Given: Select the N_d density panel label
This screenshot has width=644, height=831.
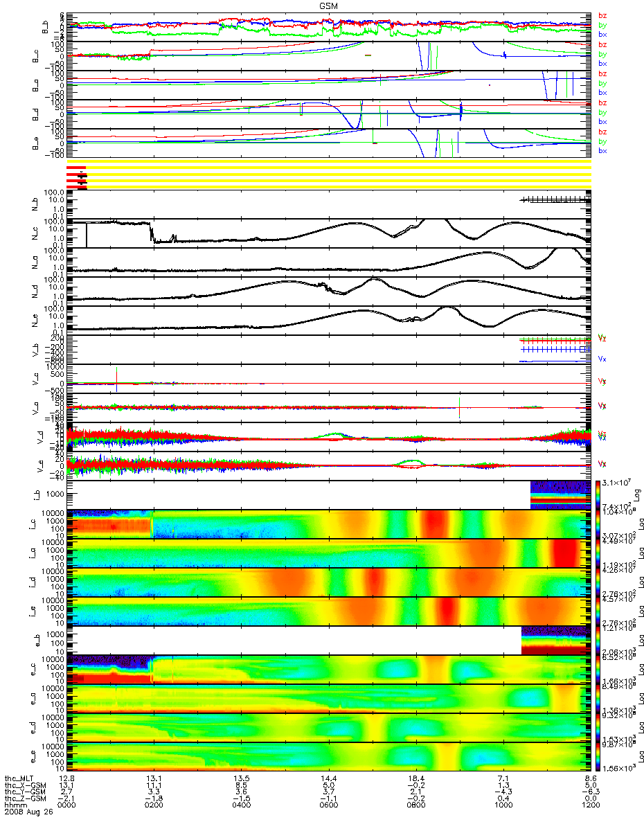Looking at the screenshot, I should 35,292.
